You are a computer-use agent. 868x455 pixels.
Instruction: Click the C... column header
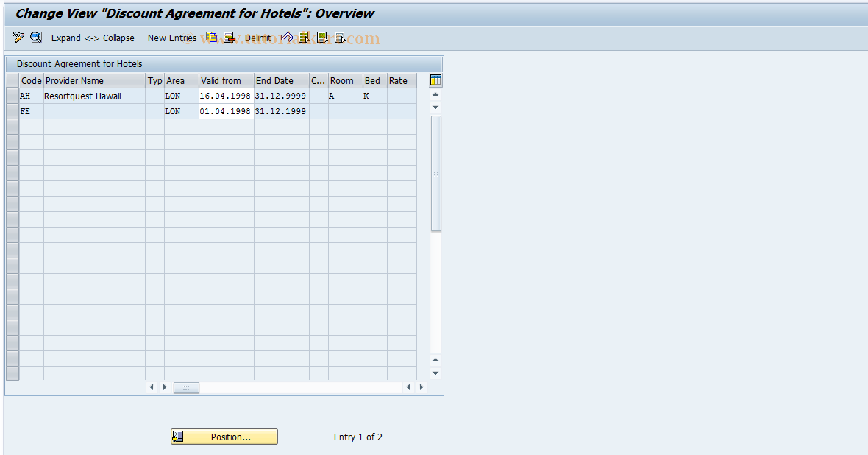click(319, 80)
